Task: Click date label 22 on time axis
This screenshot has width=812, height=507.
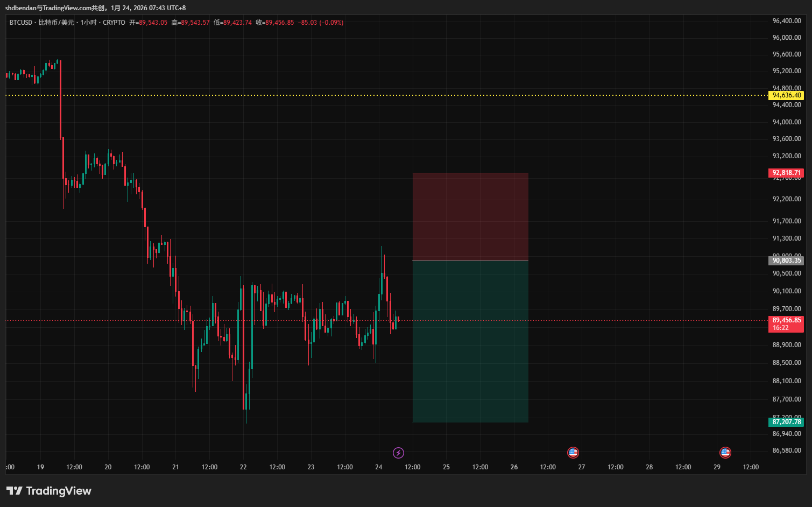Action: point(243,467)
